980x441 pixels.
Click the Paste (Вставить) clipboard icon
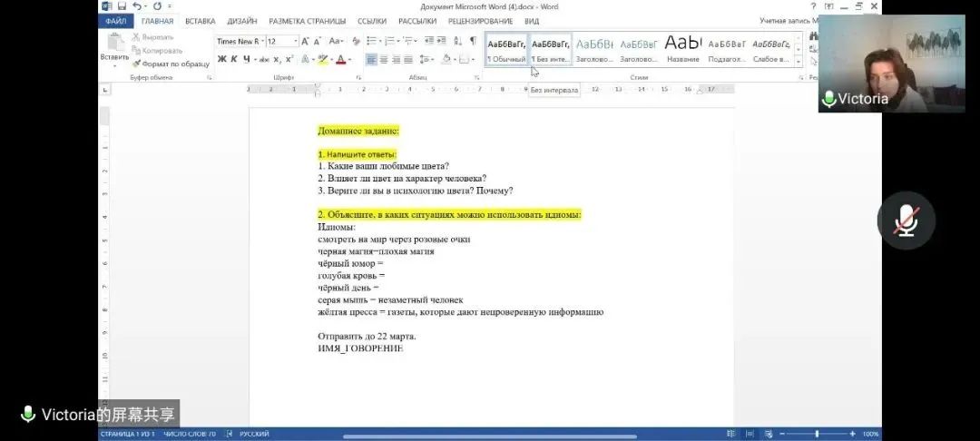(x=114, y=44)
